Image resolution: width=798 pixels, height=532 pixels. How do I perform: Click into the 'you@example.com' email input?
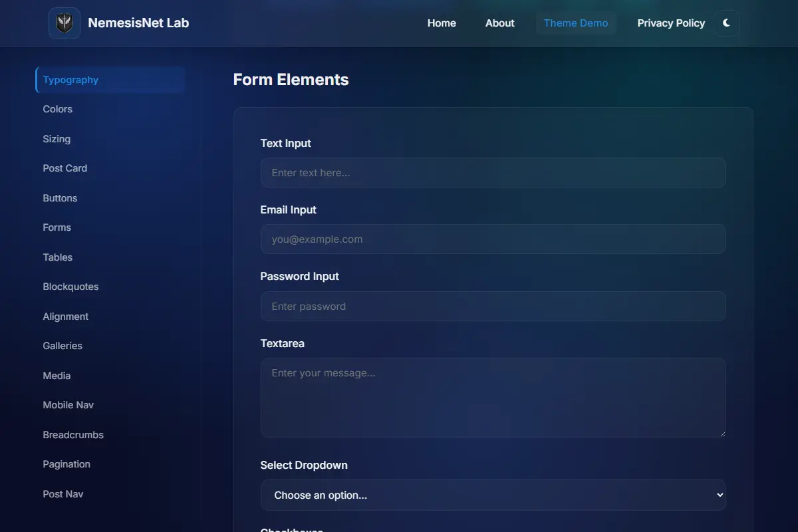(493, 239)
